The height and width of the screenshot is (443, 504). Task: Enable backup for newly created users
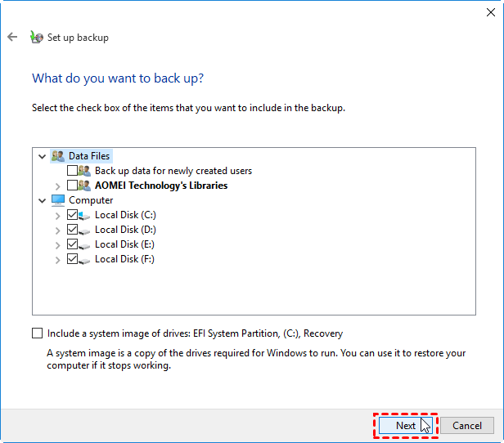72,171
